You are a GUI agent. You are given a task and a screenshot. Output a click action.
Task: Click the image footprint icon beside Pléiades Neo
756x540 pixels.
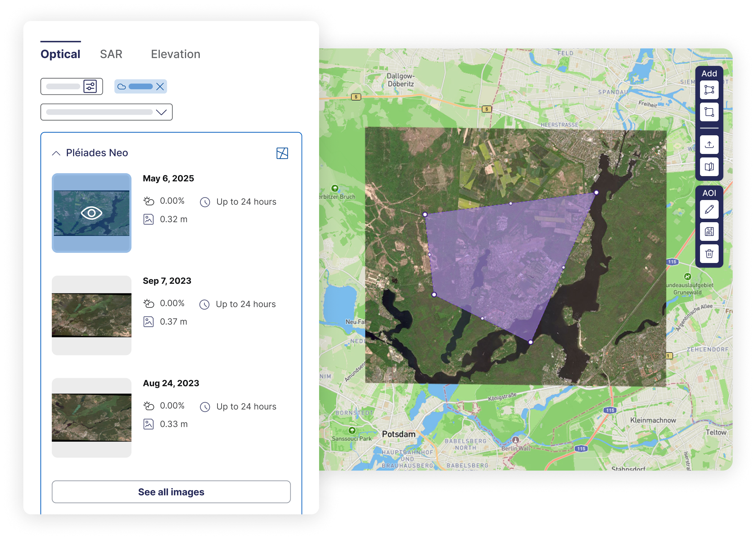point(282,154)
